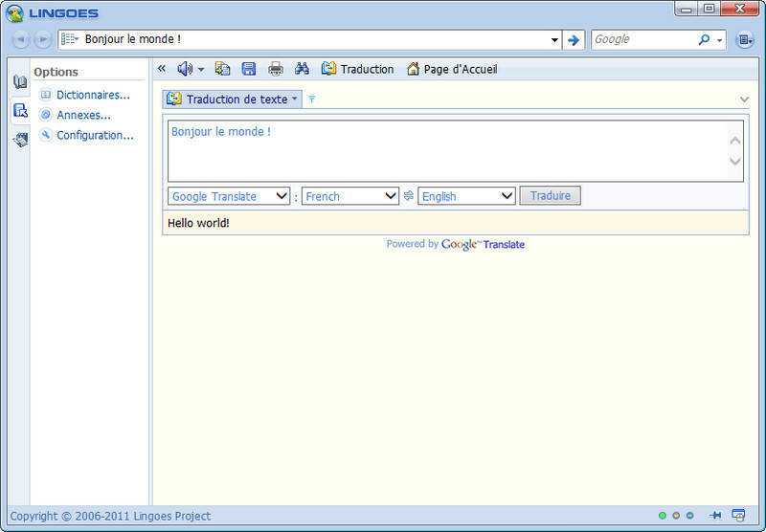Click the copy icon in toolbar
This screenshot has height=532, width=766.
click(222, 69)
